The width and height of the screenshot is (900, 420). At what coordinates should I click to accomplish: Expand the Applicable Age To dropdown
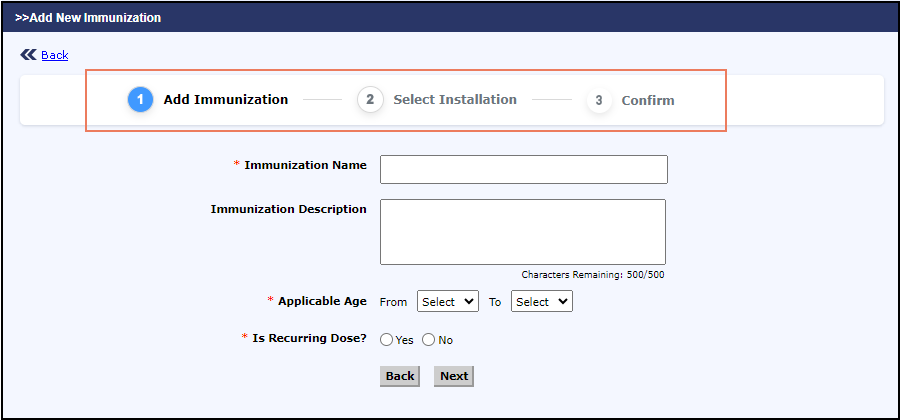point(541,301)
